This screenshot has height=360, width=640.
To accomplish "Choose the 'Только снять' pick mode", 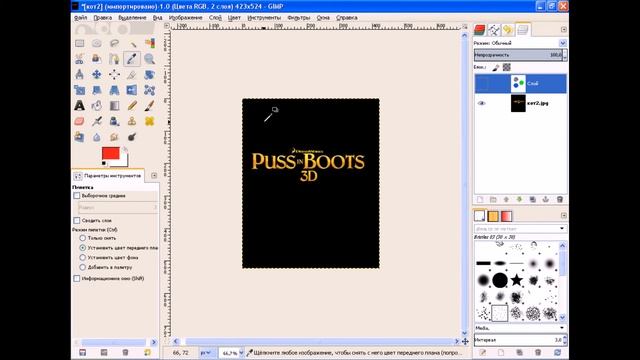I will 82,238.
